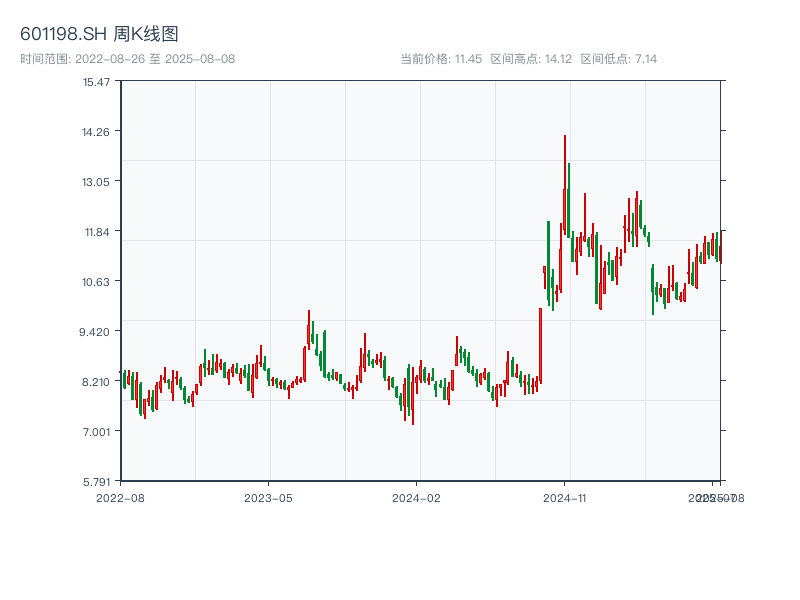Select the 9.420 price axis label

[96, 331]
